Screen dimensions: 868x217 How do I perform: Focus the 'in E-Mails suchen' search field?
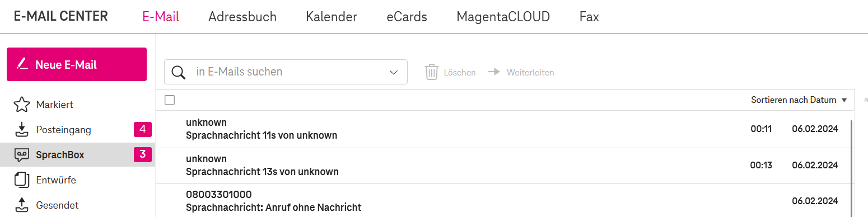click(x=290, y=72)
